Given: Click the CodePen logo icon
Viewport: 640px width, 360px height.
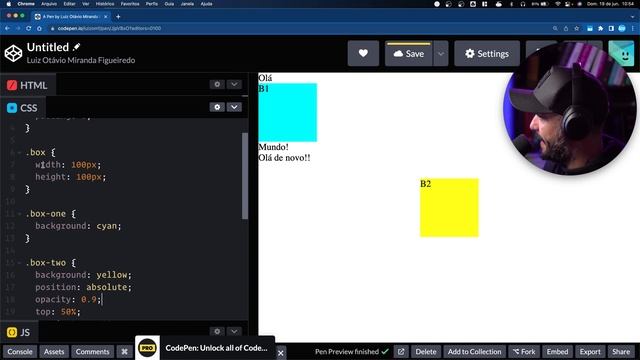Looking at the screenshot, I should pos(13,53).
